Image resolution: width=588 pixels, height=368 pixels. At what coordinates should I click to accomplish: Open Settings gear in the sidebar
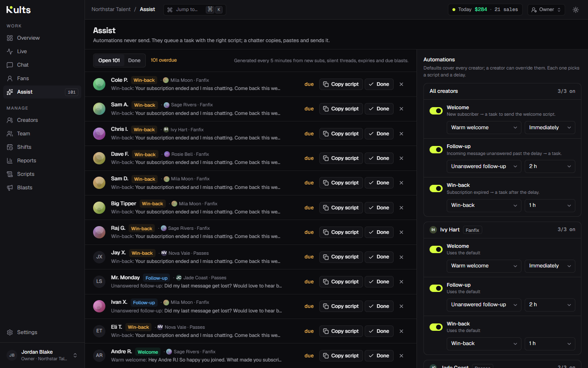(10, 332)
